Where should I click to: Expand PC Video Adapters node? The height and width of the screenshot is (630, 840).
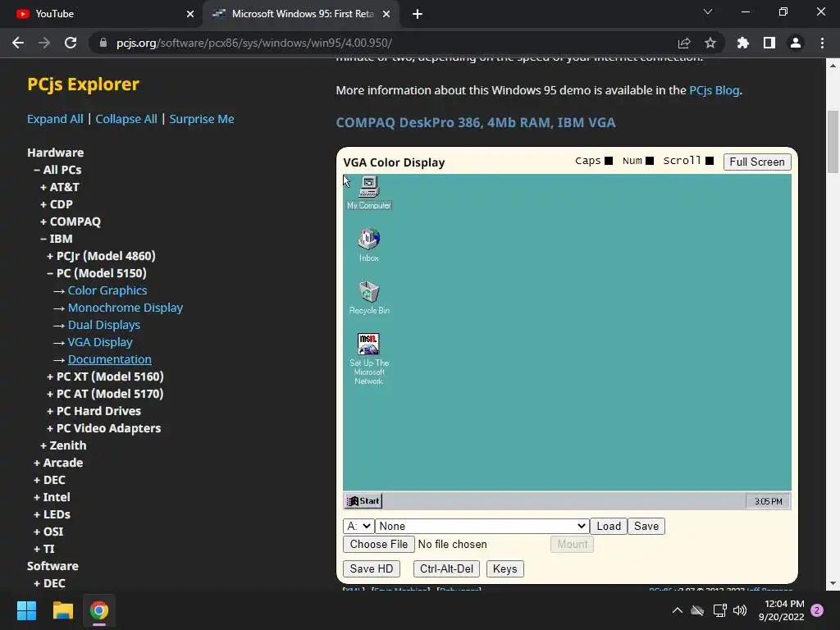103,428
